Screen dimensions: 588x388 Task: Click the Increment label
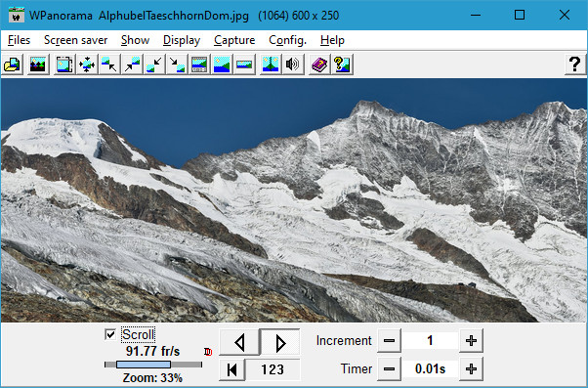344,341
